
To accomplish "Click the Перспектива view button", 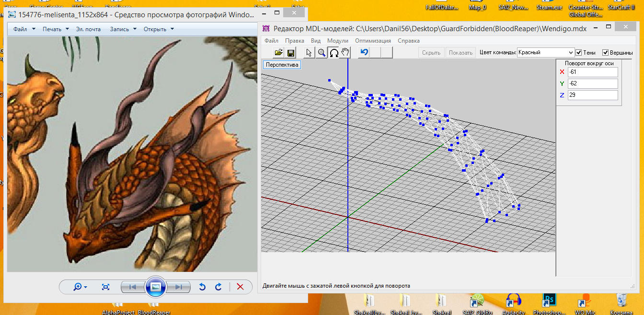I will point(282,65).
